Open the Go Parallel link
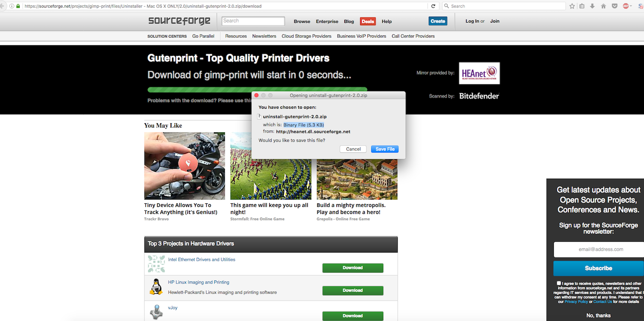The width and height of the screenshot is (644, 321). 203,36
